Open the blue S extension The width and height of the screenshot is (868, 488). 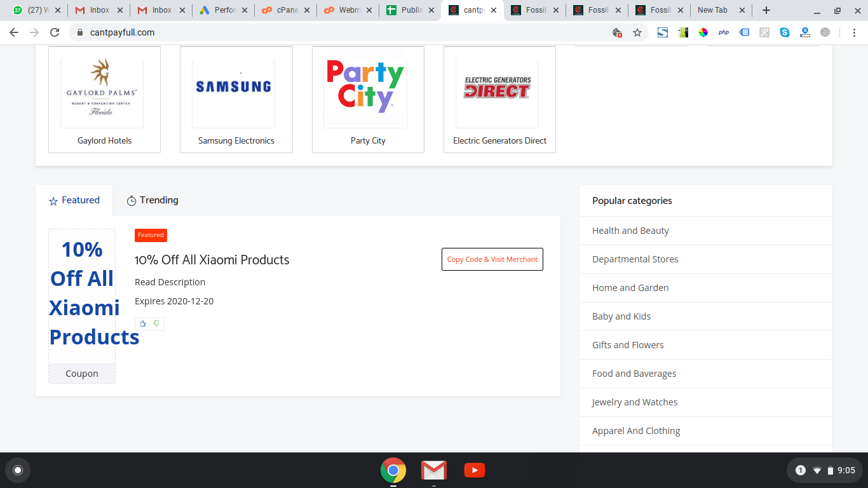[x=663, y=32]
